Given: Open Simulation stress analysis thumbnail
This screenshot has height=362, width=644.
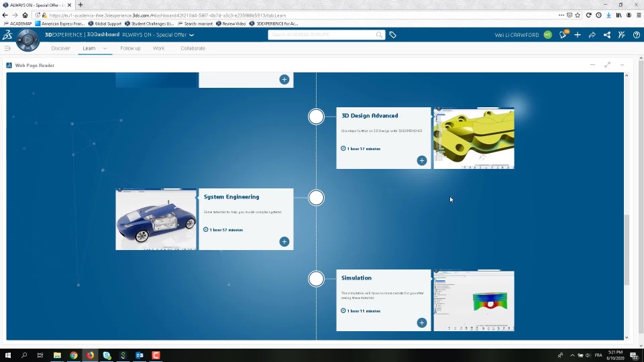Looking at the screenshot, I should coord(474,300).
